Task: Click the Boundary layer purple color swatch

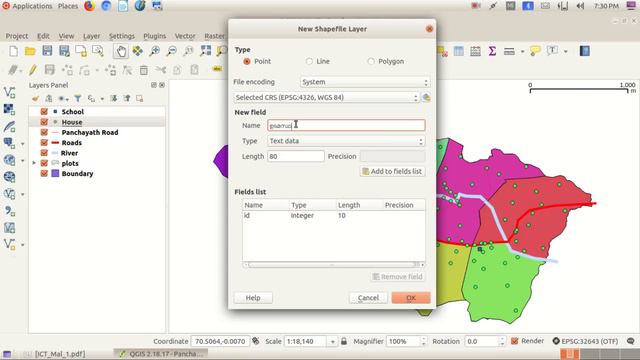Action: (55, 173)
